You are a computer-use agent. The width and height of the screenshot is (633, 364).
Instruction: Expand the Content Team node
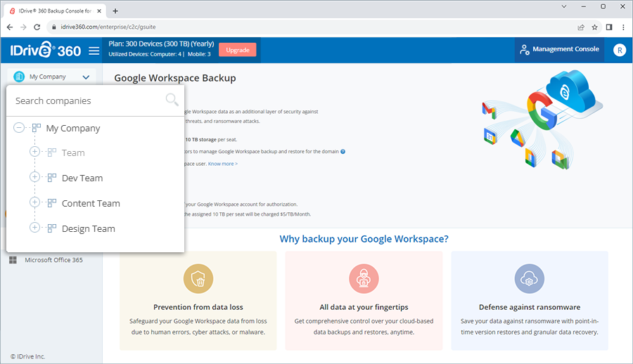tap(34, 202)
